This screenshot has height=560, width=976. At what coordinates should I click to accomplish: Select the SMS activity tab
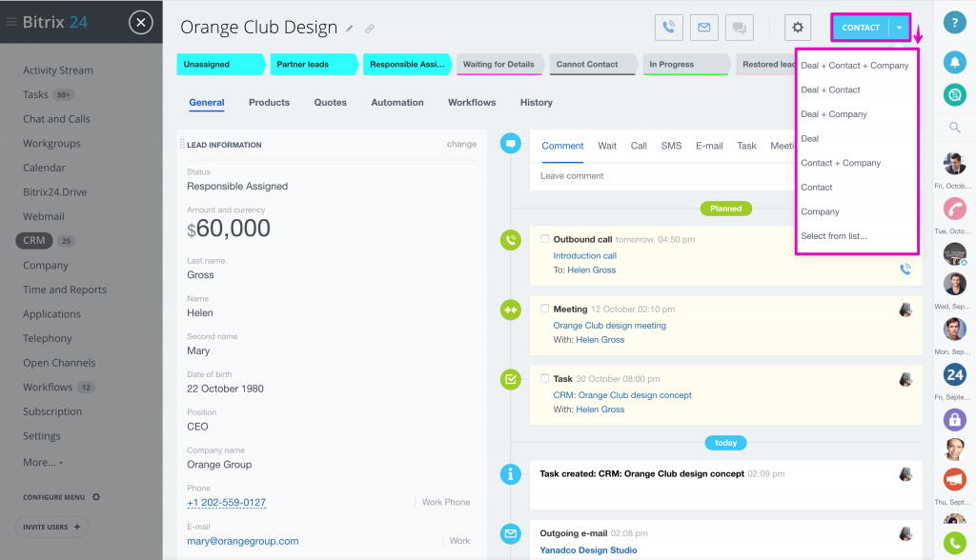click(x=671, y=146)
